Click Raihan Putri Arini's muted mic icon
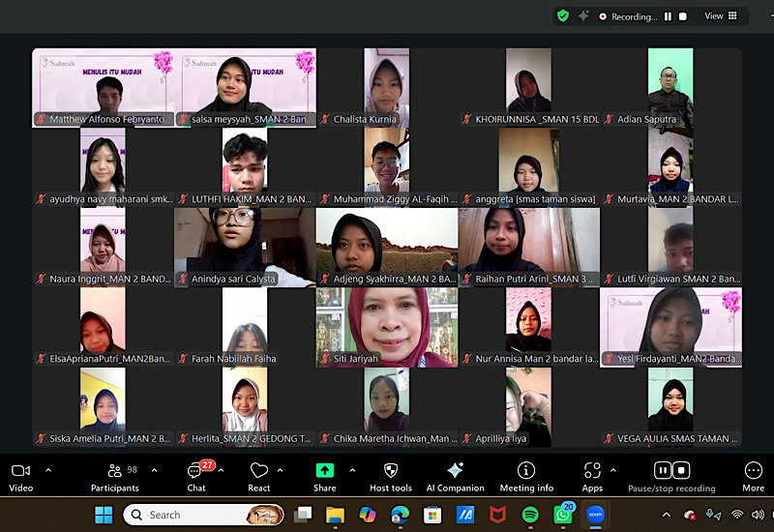The height and width of the screenshot is (532, 774). click(466, 279)
